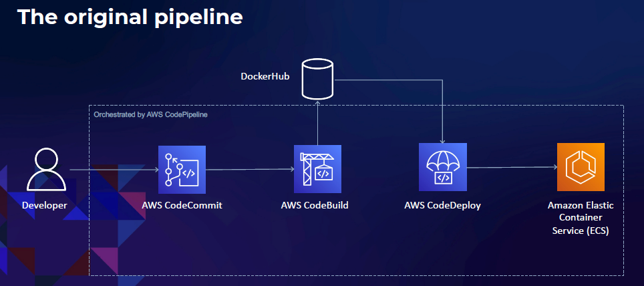
Task: Click the DockerHub text label
Action: point(266,77)
